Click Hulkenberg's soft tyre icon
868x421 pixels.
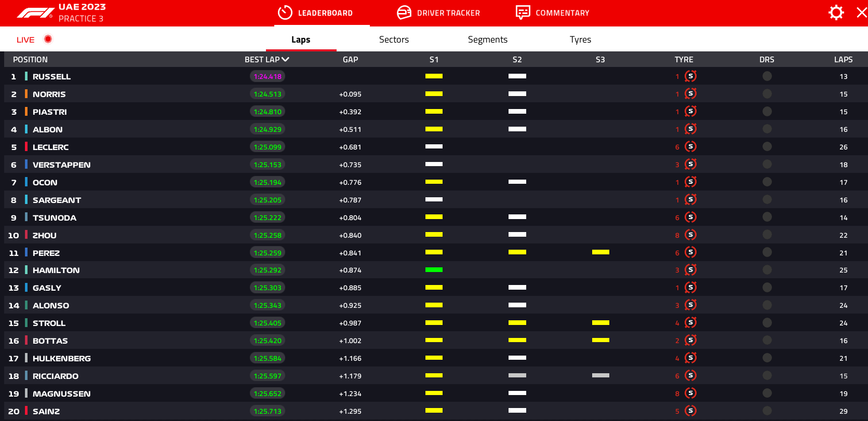pyautogui.click(x=690, y=358)
